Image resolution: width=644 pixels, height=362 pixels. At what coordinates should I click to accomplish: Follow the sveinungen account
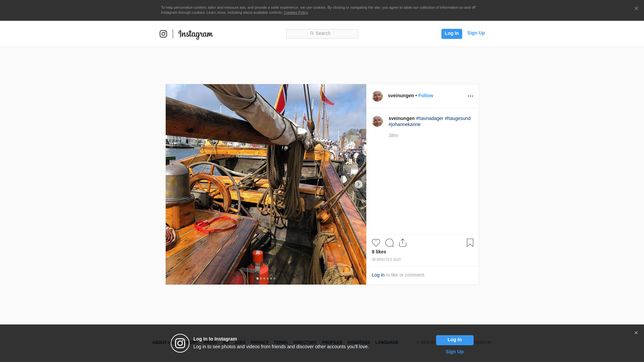click(425, 96)
